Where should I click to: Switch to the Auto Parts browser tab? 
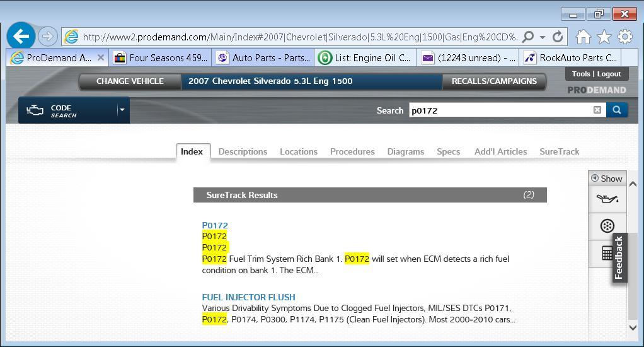pos(263,58)
